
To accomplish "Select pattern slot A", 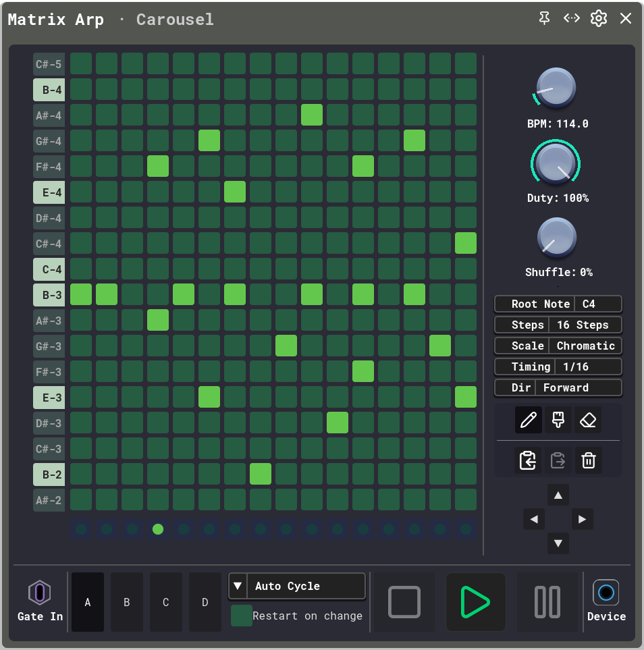I will (x=88, y=602).
